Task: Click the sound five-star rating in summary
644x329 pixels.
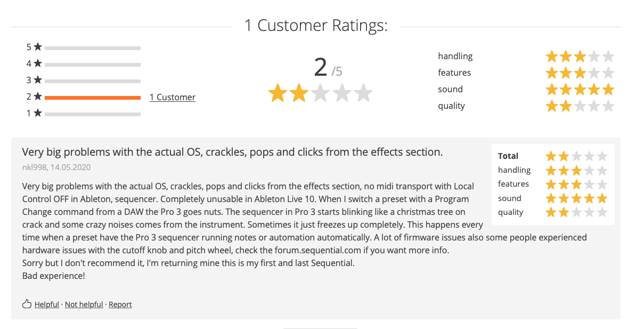Action: [580, 90]
